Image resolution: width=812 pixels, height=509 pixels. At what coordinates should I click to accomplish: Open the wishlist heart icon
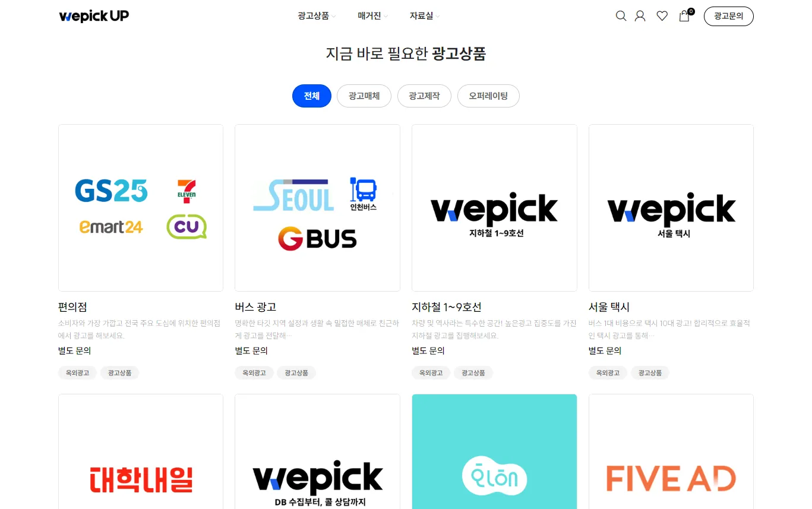(662, 16)
